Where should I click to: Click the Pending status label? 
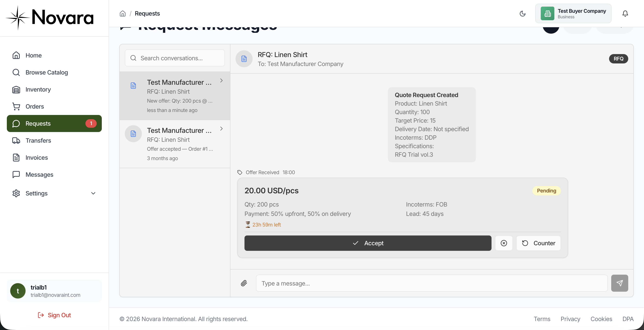546,191
